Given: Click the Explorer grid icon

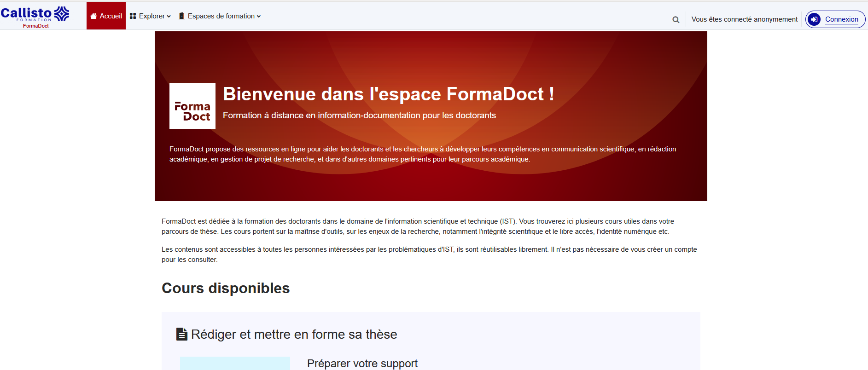Looking at the screenshot, I should click(x=133, y=16).
